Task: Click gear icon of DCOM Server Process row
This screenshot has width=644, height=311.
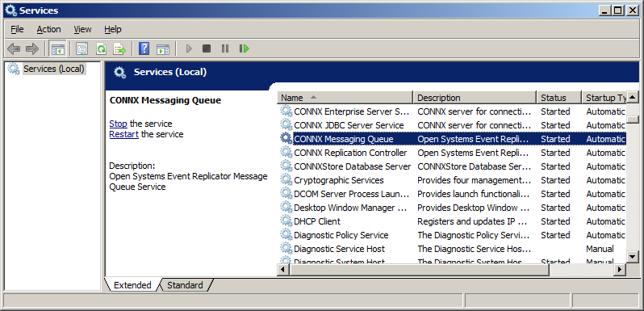Action: [x=286, y=194]
